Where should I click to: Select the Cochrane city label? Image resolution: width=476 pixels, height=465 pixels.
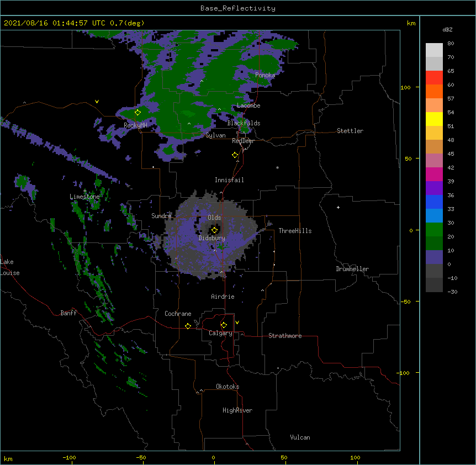[178, 314]
